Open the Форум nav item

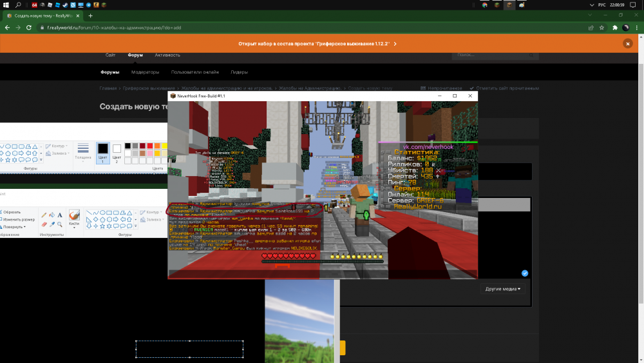(x=135, y=55)
